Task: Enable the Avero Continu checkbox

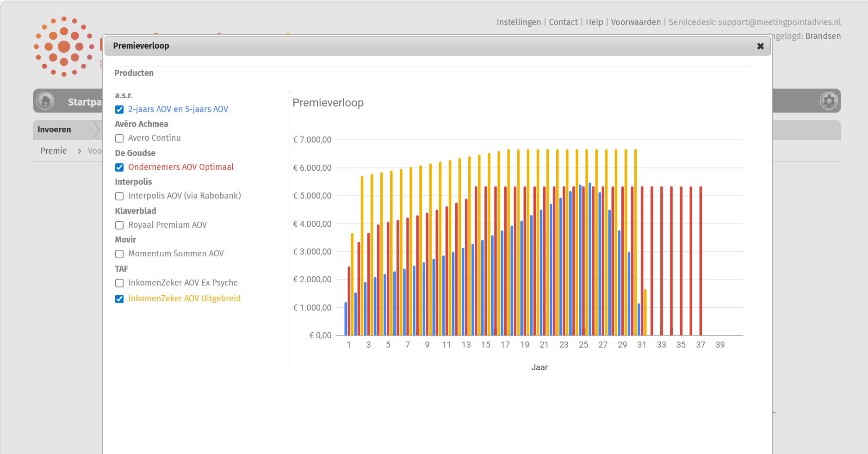Action: click(119, 138)
